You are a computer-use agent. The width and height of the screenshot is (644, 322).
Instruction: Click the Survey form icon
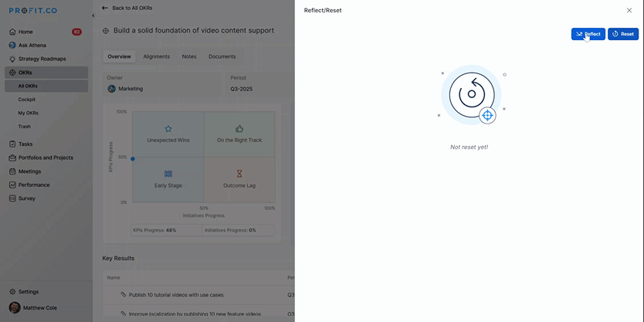[x=12, y=198]
